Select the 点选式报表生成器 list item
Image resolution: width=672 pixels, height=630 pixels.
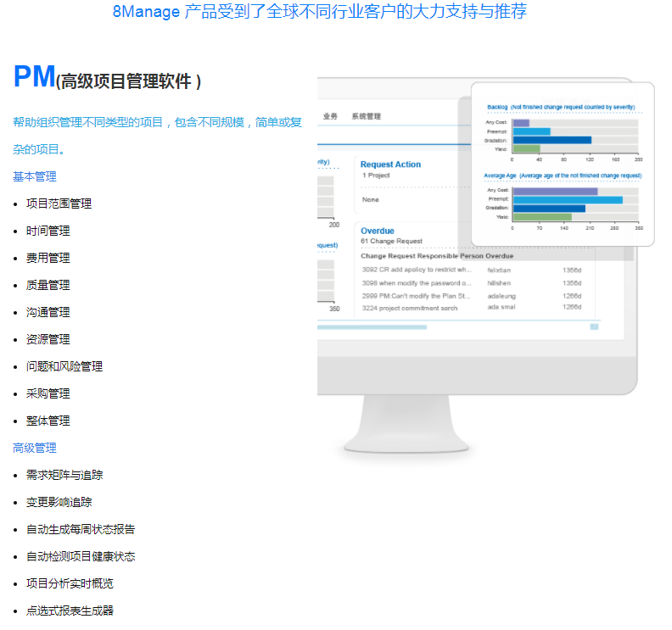(70, 610)
